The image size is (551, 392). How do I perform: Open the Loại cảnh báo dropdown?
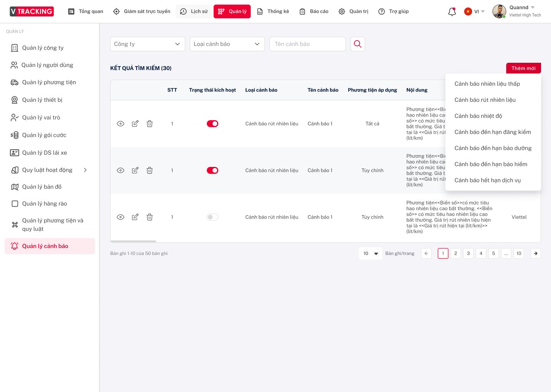[227, 44]
